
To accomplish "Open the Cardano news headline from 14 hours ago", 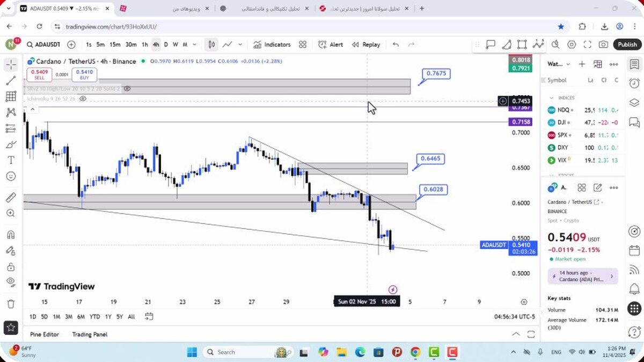I will pos(583,276).
